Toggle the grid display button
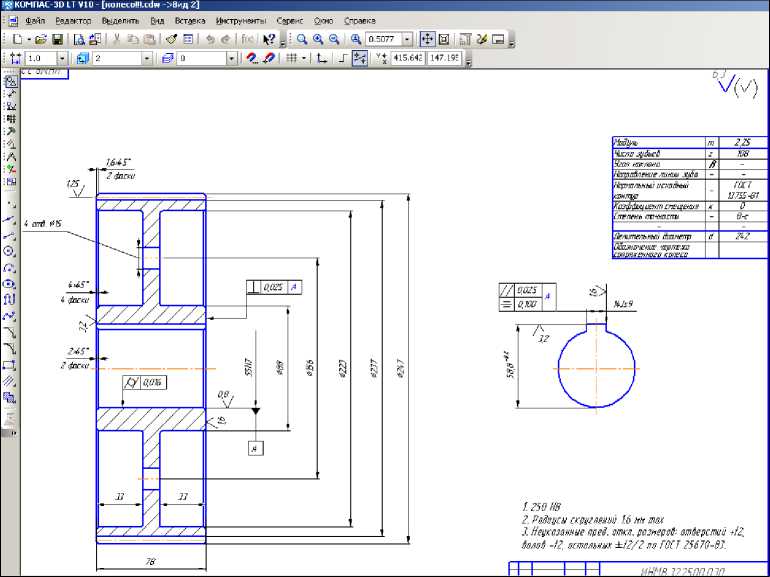This screenshot has width=770, height=577. point(291,58)
